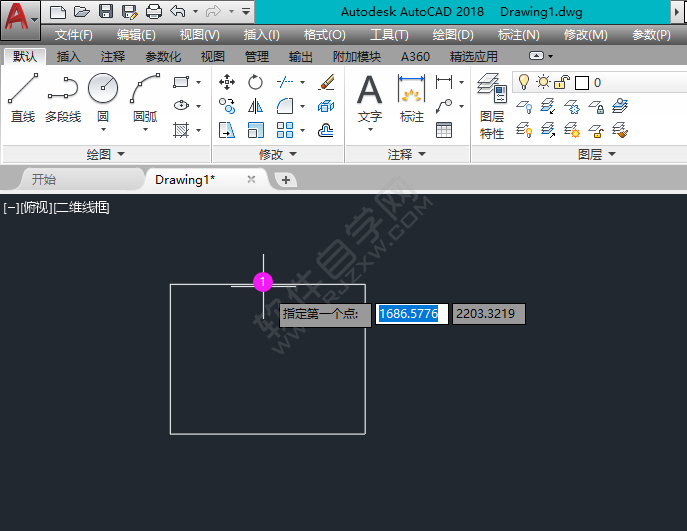The width and height of the screenshot is (687, 531).
Task: Open the 编辑(E) menu
Action: pyautogui.click(x=136, y=35)
